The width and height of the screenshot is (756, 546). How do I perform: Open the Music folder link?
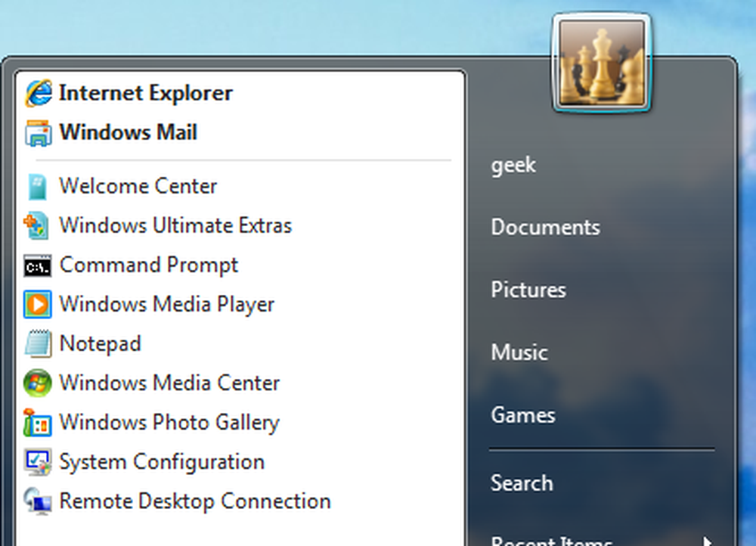click(x=519, y=352)
